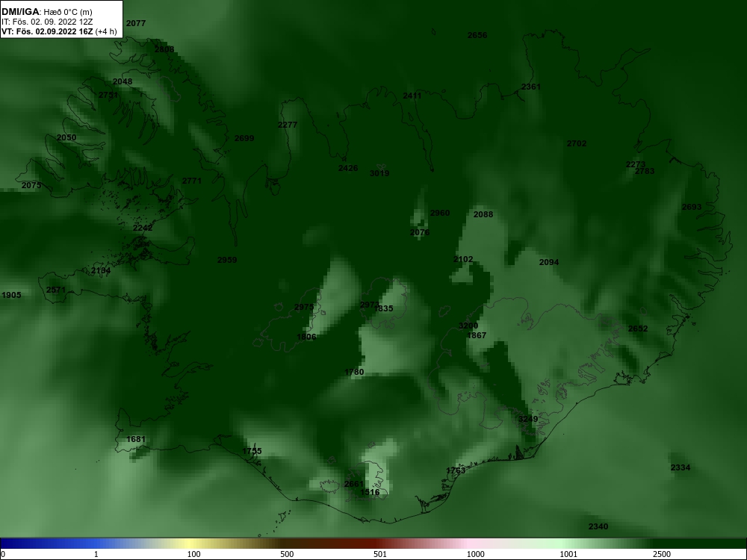Click the height value 2411
The width and height of the screenshot is (747, 560).
click(412, 96)
